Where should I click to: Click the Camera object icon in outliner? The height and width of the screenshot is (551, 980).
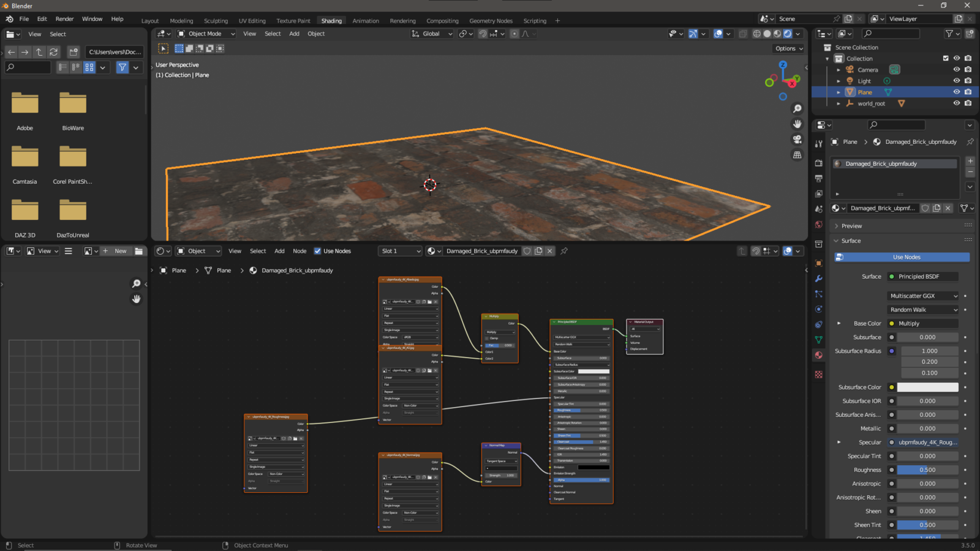click(x=849, y=69)
